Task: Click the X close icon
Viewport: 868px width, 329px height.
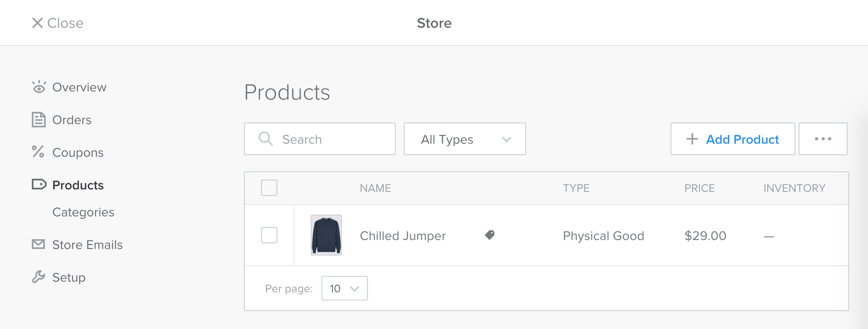Action: pos(38,23)
